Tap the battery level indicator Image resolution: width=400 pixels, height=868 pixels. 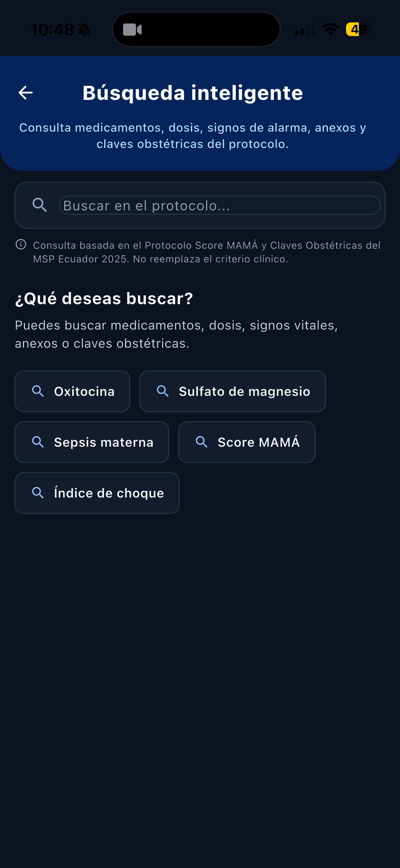click(359, 29)
